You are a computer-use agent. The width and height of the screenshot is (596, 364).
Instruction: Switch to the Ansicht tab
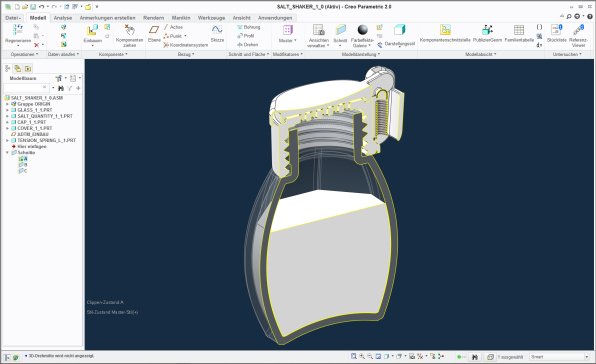241,18
